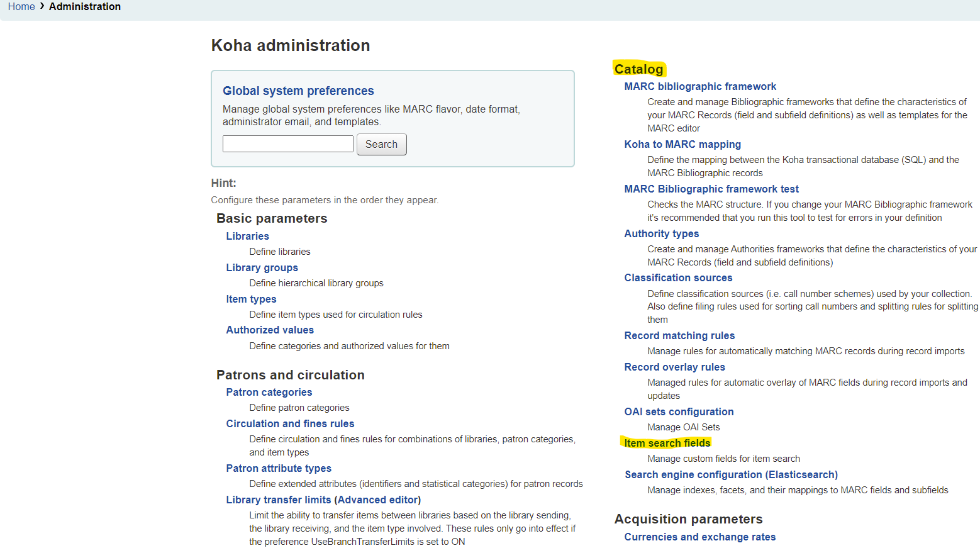Click 'Define hierarchical library groups' text

pyautogui.click(x=316, y=283)
